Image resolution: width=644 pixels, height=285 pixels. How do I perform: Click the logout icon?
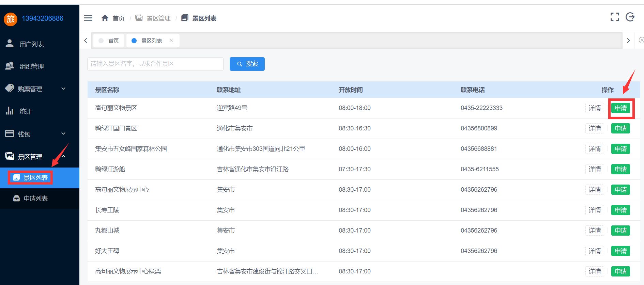point(630,17)
